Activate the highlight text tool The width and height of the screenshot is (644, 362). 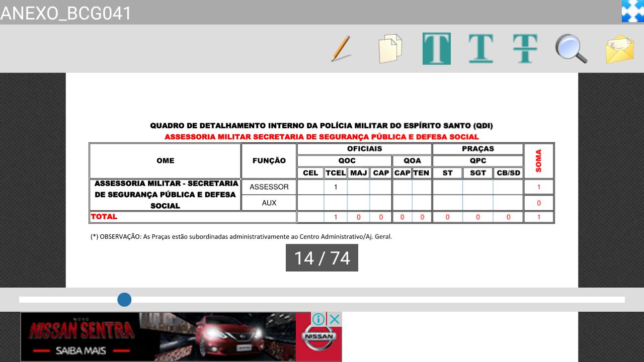click(437, 49)
